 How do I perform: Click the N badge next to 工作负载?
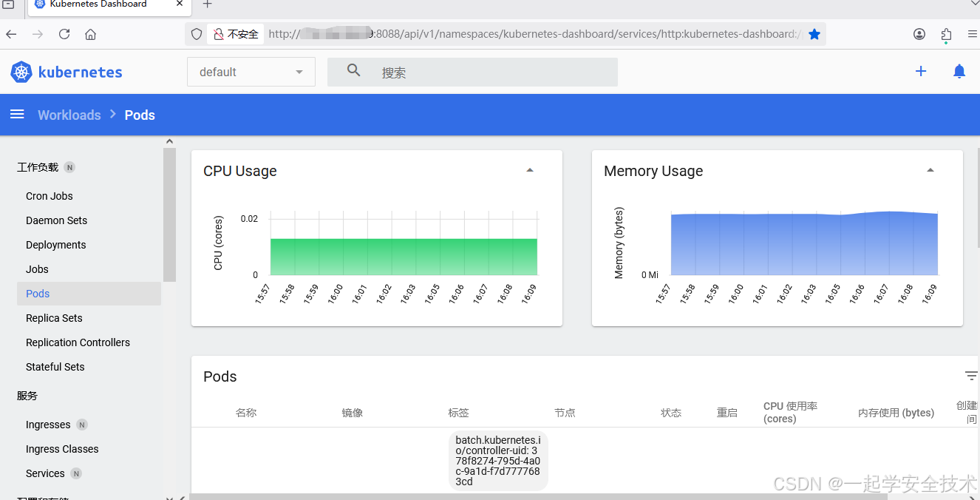[x=69, y=167]
